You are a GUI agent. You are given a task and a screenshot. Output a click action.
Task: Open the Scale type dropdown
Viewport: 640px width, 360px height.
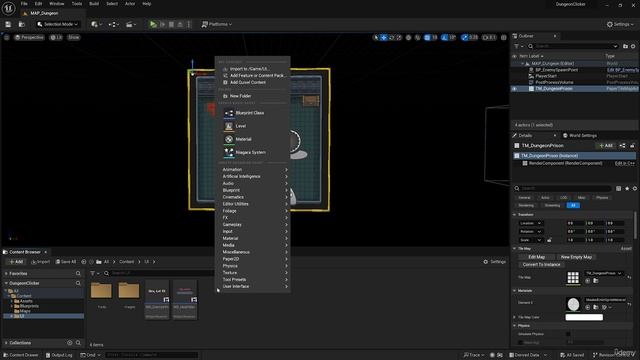click(531, 240)
